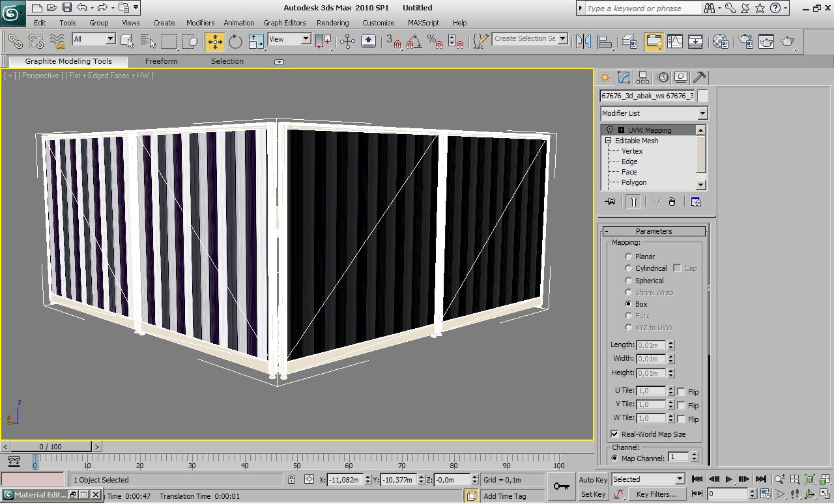This screenshot has height=504, width=834.
Task: Click Pin Stack icon below modifier stack
Action: [610, 202]
